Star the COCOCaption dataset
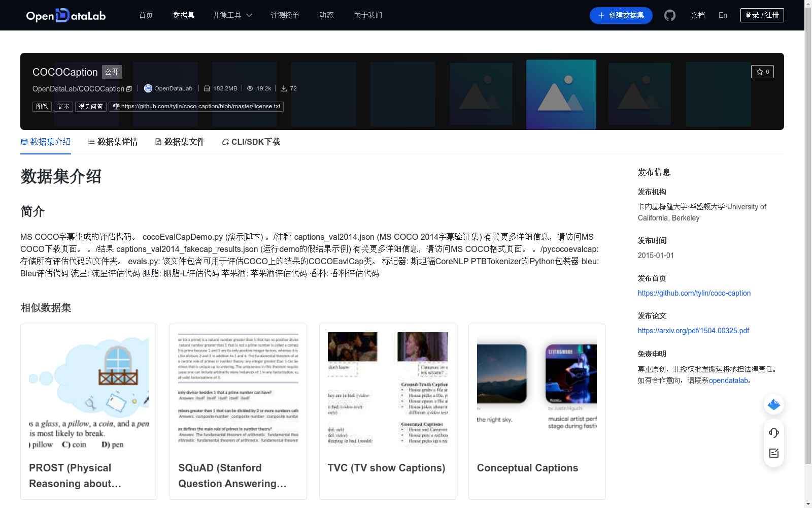 click(x=762, y=72)
